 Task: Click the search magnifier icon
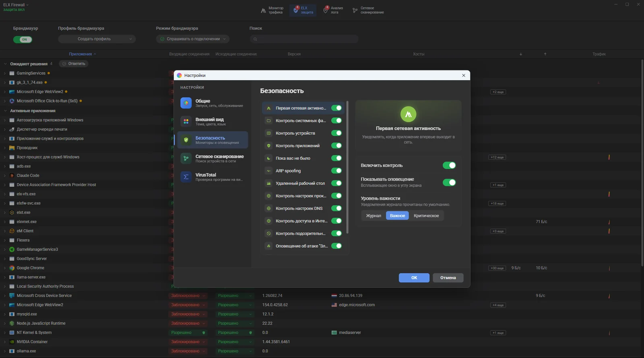[255, 39]
